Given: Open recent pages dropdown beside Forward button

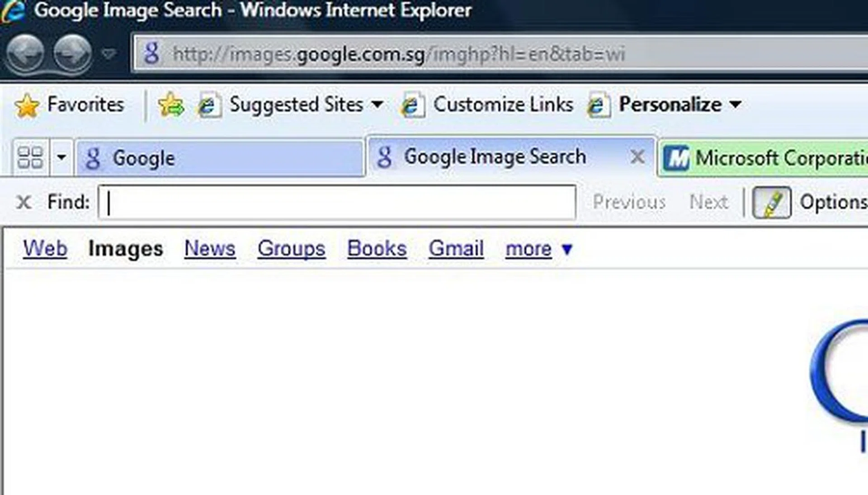Looking at the screenshot, I should pos(108,54).
